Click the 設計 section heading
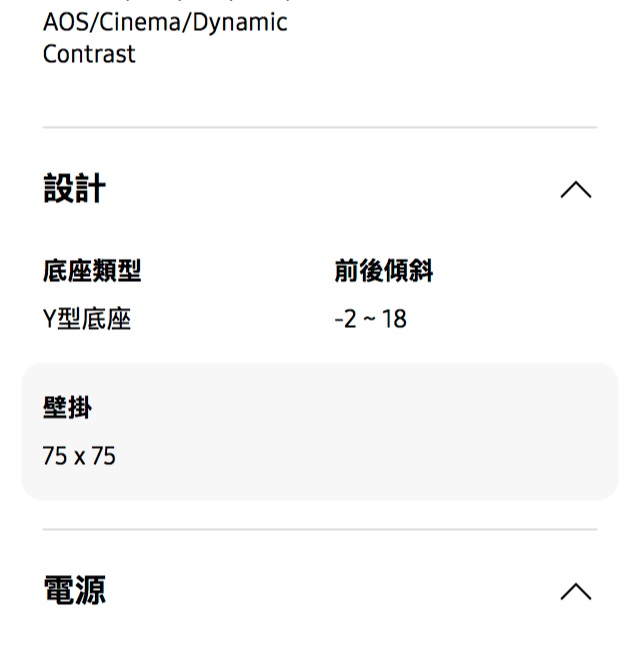 (74, 189)
